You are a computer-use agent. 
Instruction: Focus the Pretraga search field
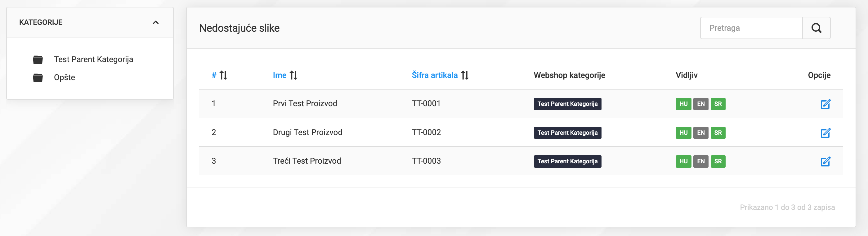pos(751,28)
